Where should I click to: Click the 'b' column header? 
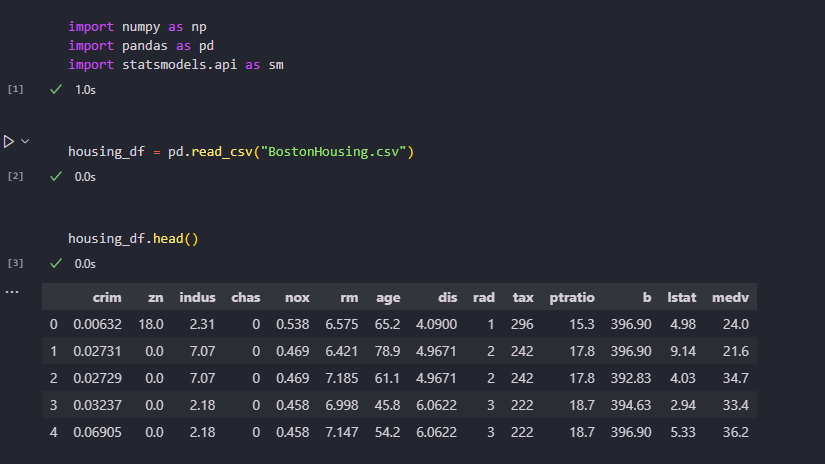(647, 298)
